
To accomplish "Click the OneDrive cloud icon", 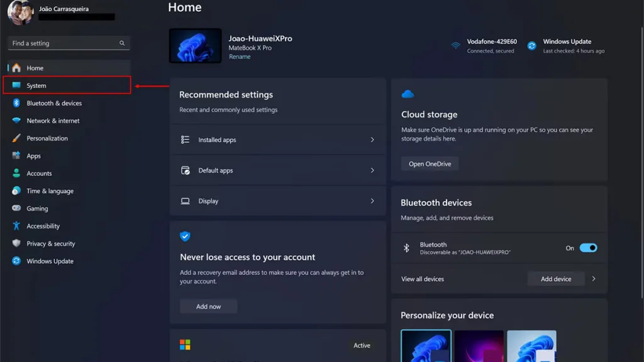I will point(408,94).
